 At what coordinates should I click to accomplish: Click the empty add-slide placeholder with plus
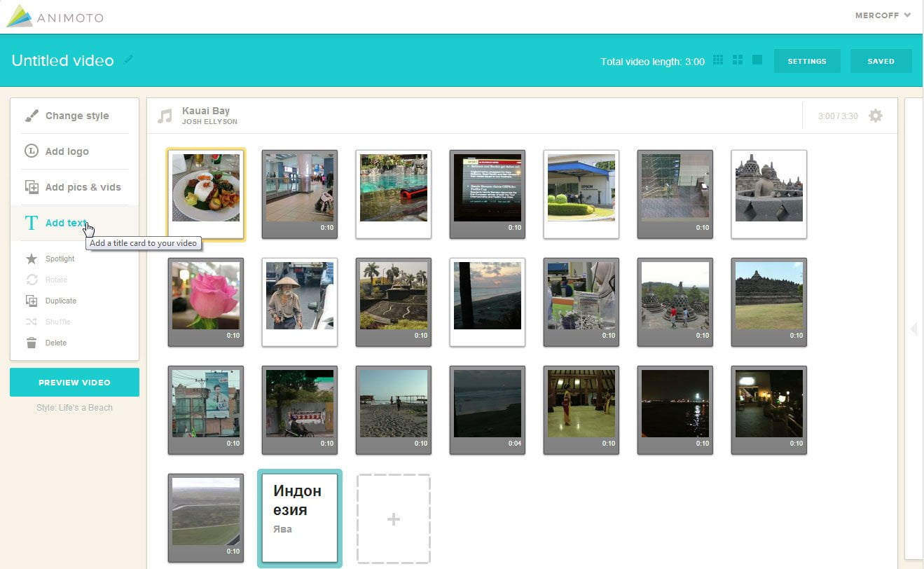coord(394,519)
